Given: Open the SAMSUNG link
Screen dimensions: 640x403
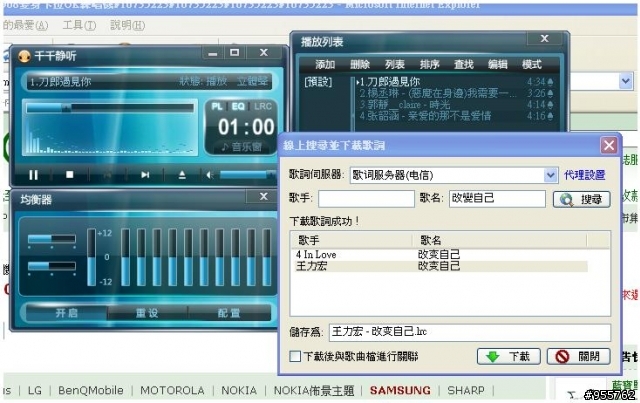Looking at the screenshot, I should click(x=400, y=390).
